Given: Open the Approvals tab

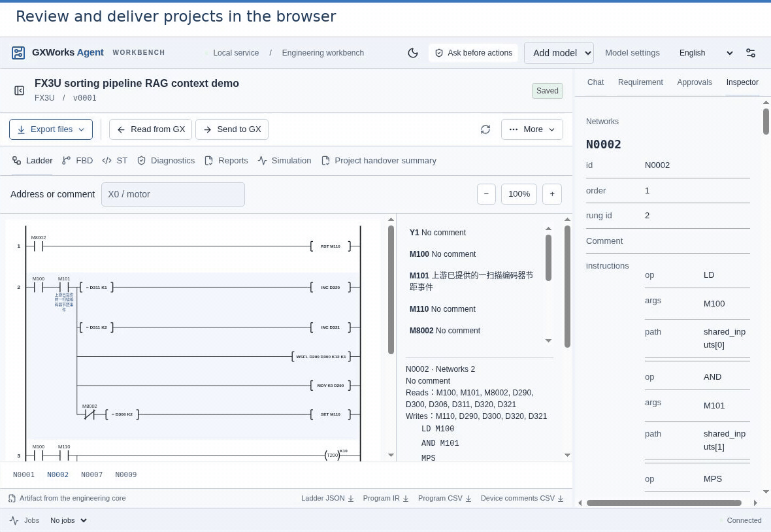Looking at the screenshot, I should 695,82.
